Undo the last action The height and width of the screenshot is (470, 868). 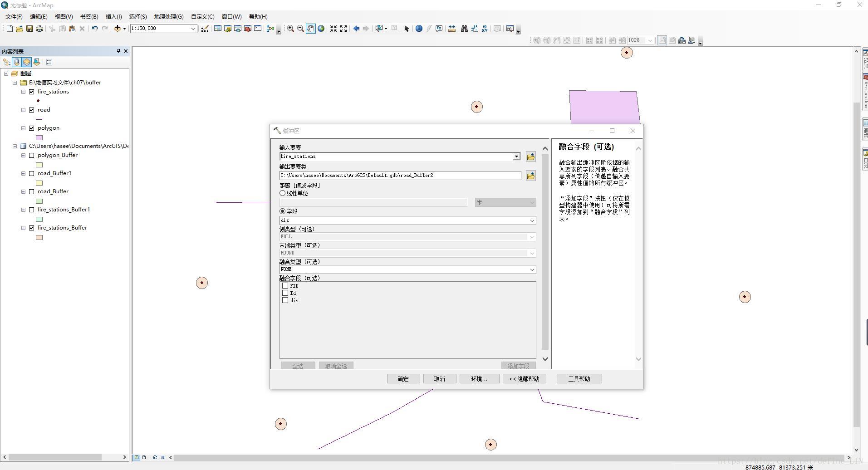[94, 29]
